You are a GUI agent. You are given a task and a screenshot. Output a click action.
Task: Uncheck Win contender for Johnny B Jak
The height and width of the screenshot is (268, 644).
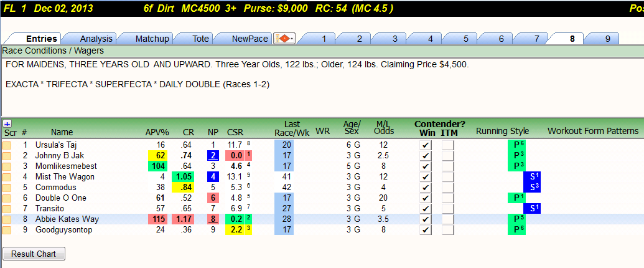point(426,156)
